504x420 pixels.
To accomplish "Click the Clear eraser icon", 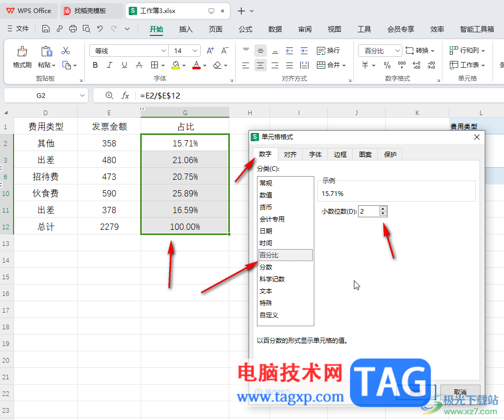I will pos(217,65).
